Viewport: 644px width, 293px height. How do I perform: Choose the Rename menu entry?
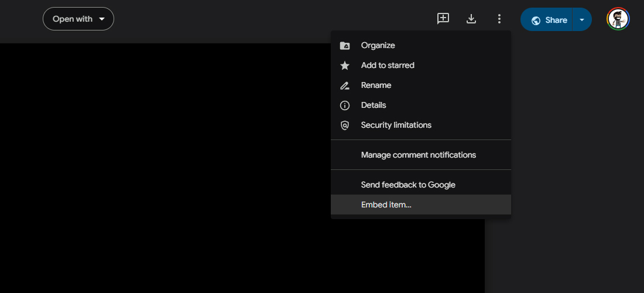pos(376,86)
